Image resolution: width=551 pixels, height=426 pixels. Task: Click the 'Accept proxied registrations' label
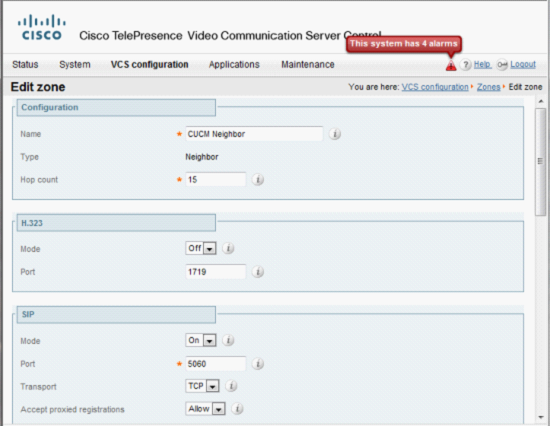tap(72, 409)
